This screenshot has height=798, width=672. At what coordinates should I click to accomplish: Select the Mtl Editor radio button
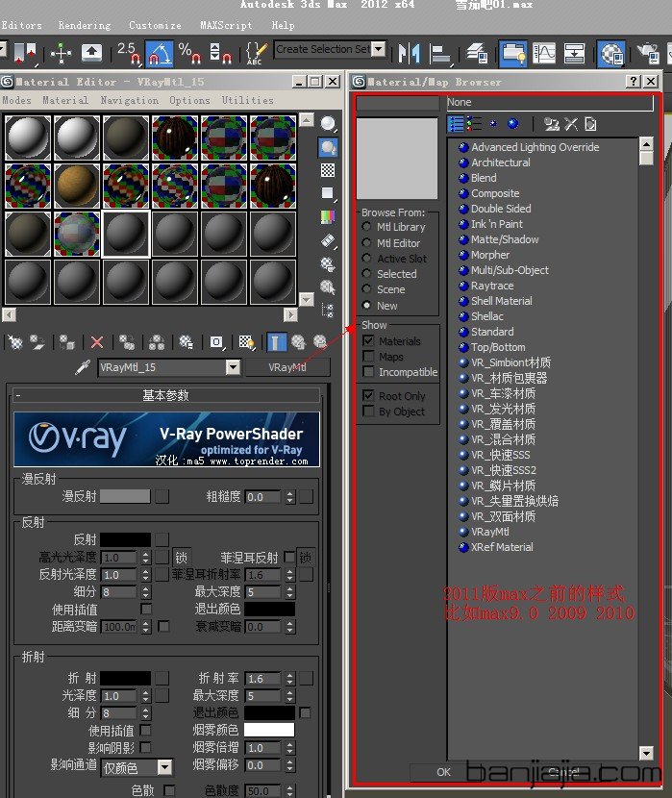tap(366, 242)
